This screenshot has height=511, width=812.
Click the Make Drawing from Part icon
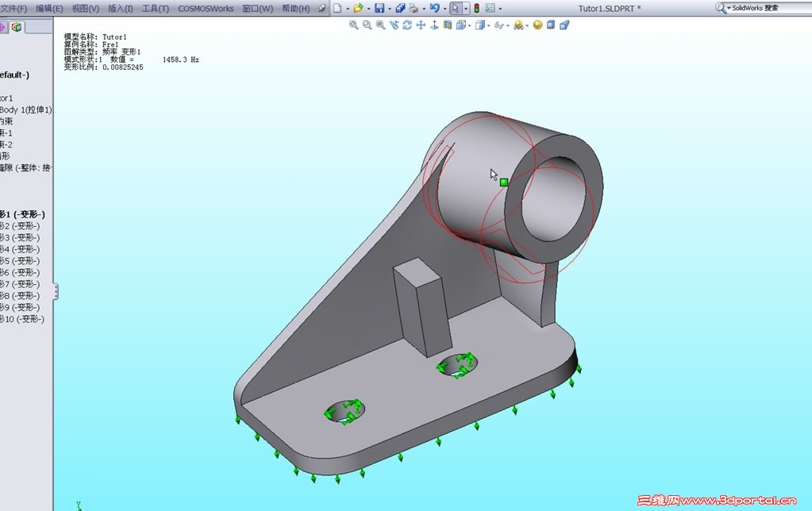point(400,8)
